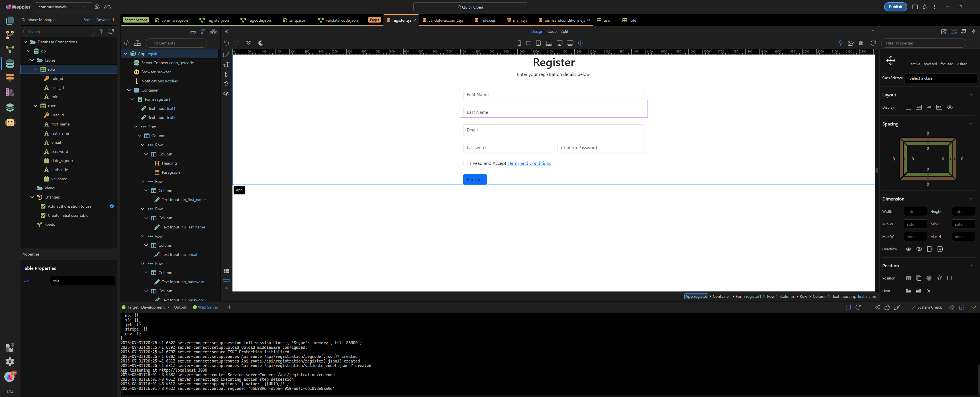Open the register.json tab
This screenshot has width=980, height=397.
point(214,20)
